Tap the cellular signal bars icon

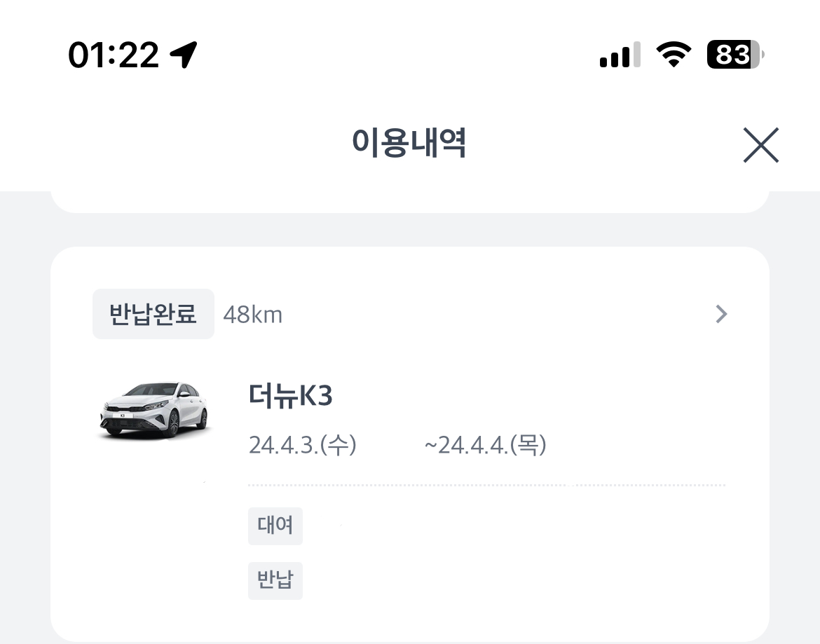[x=620, y=55]
